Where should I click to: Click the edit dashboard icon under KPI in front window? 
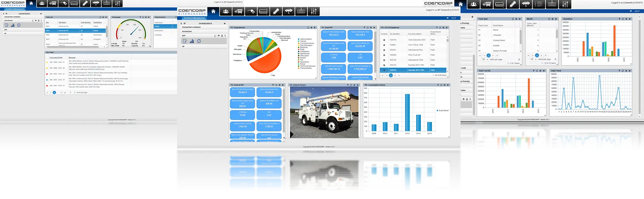(x=185, y=41)
